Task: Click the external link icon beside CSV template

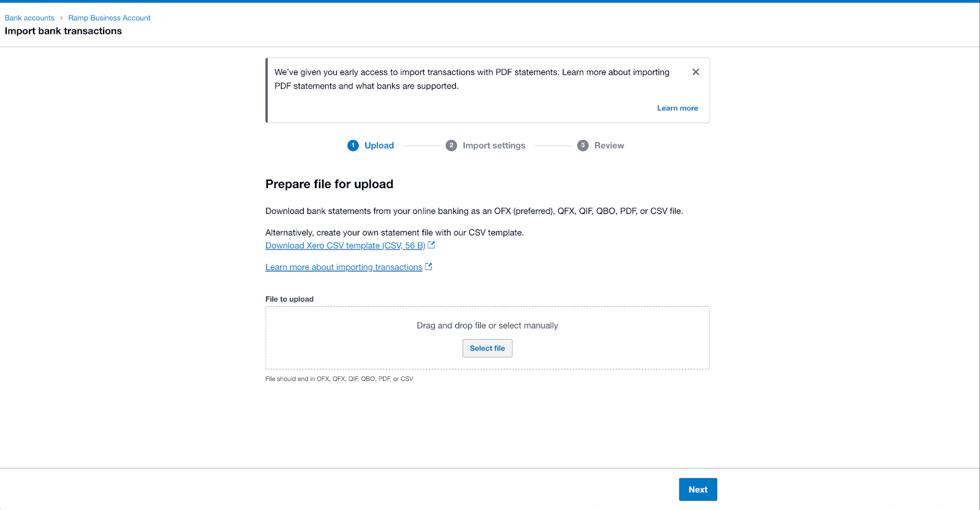Action: [431, 245]
